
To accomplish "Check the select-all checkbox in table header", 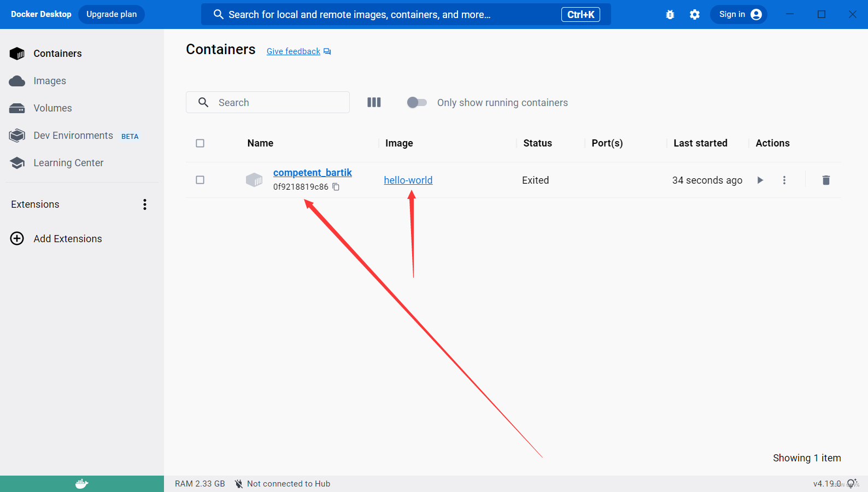I will 200,143.
